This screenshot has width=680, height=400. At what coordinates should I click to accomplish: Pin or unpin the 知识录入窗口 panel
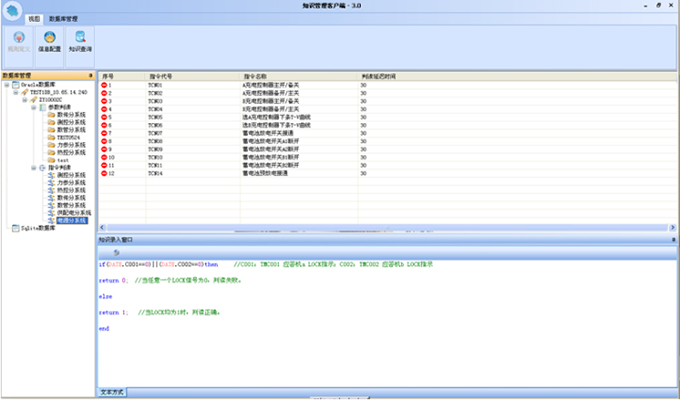pyautogui.click(x=673, y=239)
